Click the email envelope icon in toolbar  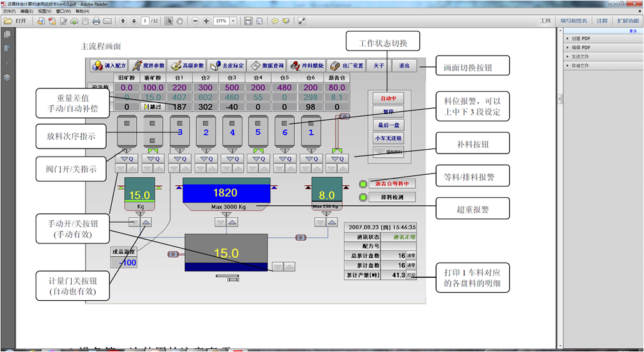(x=107, y=21)
